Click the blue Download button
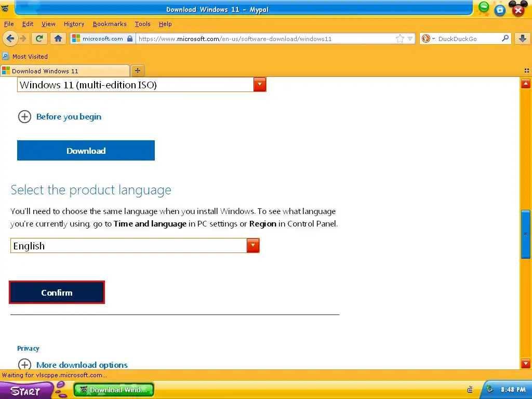 point(86,150)
